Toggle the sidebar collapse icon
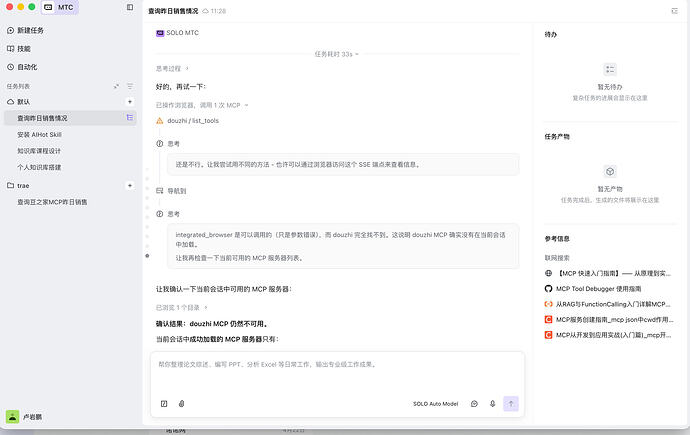Screen dimensions: 690x435 click(x=130, y=7)
